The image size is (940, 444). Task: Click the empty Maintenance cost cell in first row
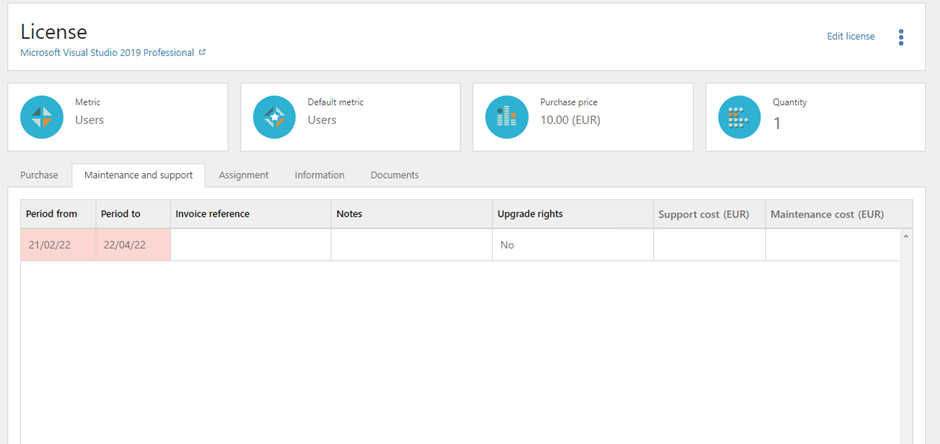[833, 244]
